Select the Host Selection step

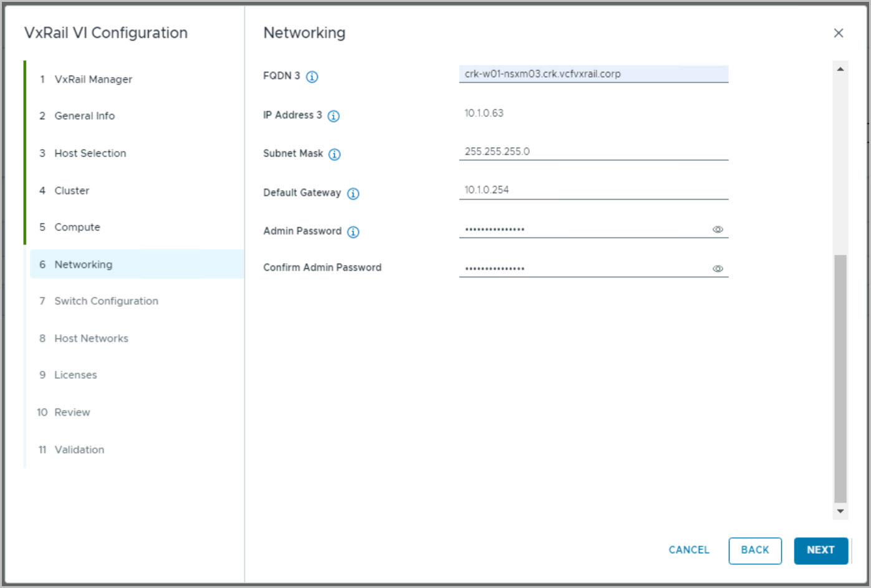click(x=90, y=153)
